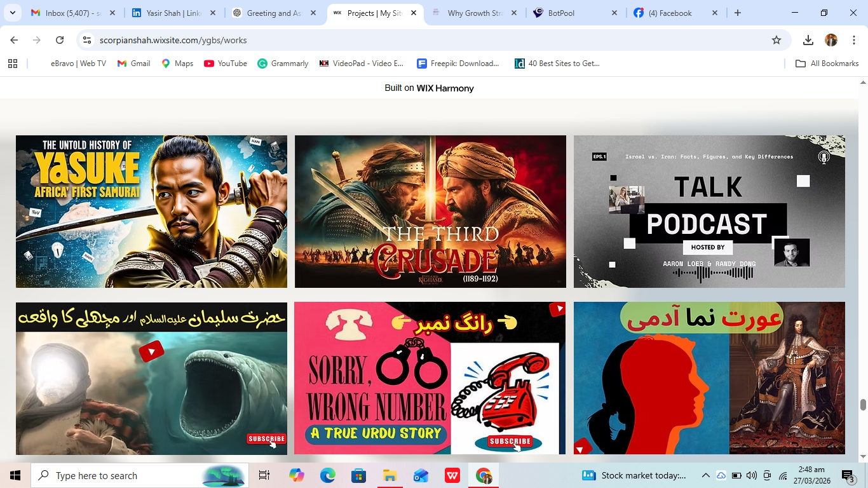
Task: Expand the tab search dropdown arrow
Action: pyautogui.click(x=12, y=13)
